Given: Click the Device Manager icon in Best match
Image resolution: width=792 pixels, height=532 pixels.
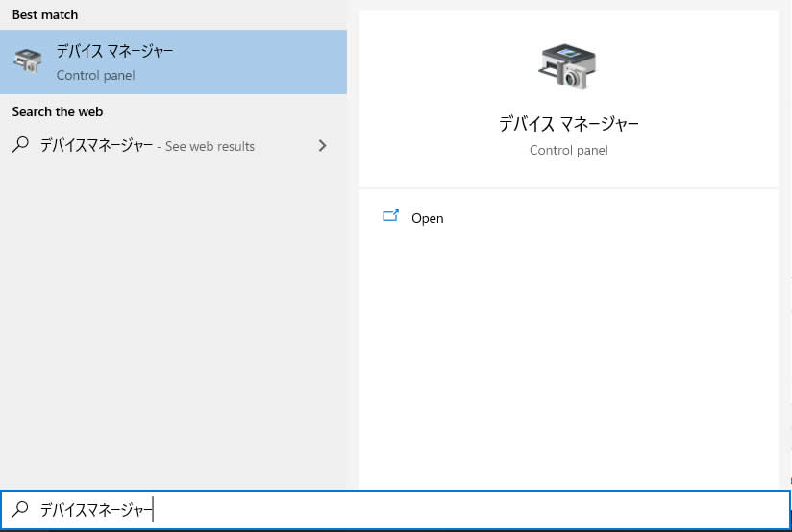Looking at the screenshot, I should pyautogui.click(x=28, y=61).
